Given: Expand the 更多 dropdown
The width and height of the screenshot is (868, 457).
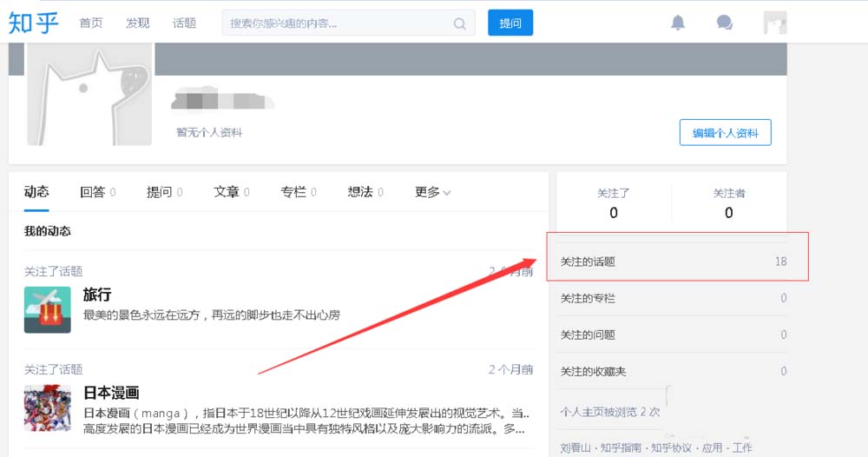Looking at the screenshot, I should point(433,192).
